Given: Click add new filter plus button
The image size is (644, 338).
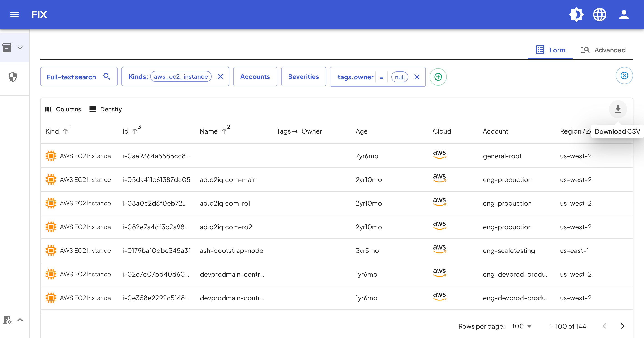Looking at the screenshot, I should tap(438, 77).
